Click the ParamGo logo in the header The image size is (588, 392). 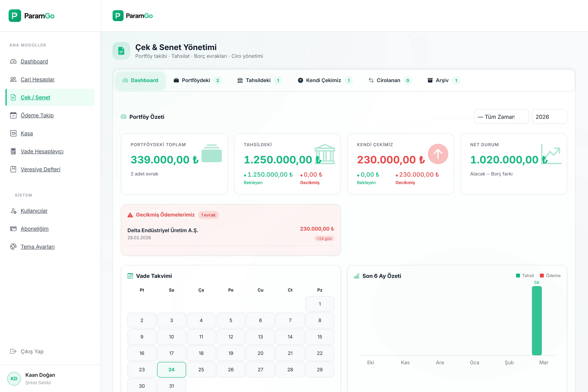[x=133, y=15]
